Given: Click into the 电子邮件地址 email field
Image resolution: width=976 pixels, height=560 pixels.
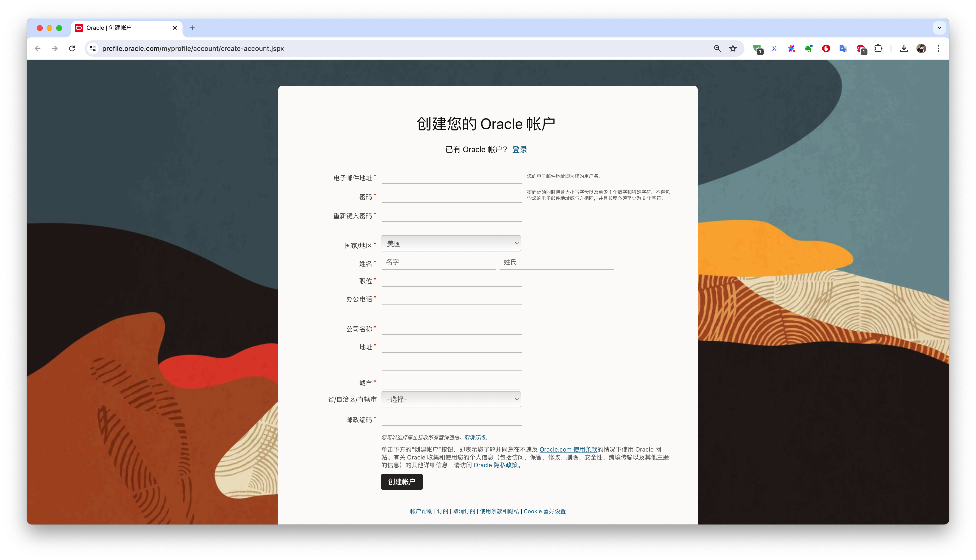Looking at the screenshot, I should pos(451,177).
